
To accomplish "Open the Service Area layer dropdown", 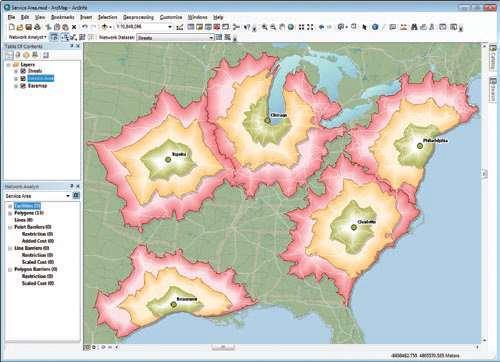I will coord(68,196).
